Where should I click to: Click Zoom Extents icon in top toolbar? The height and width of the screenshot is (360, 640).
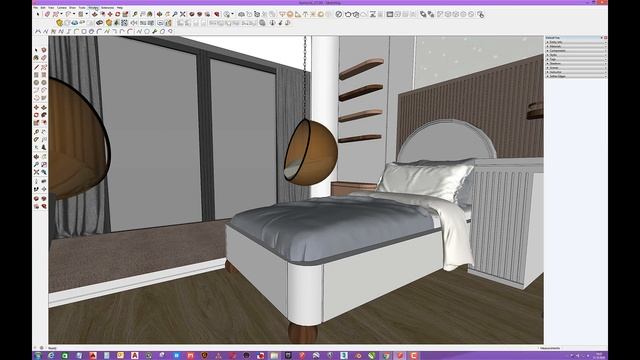[182, 14]
